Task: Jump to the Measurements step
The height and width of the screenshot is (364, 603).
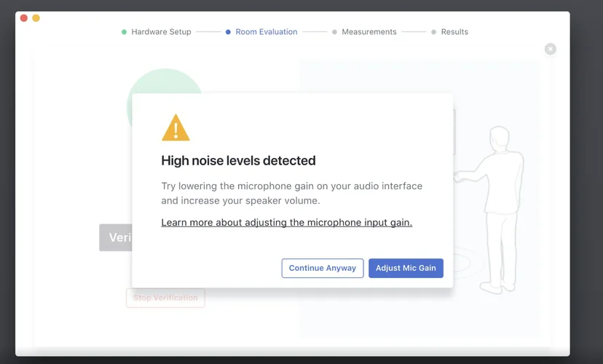Action: pyautogui.click(x=368, y=32)
